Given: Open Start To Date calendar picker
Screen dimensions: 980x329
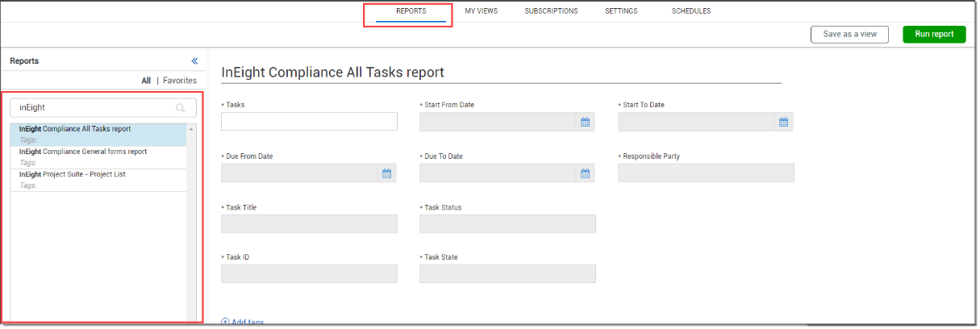Looking at the screenshot, I should [783, 122].
